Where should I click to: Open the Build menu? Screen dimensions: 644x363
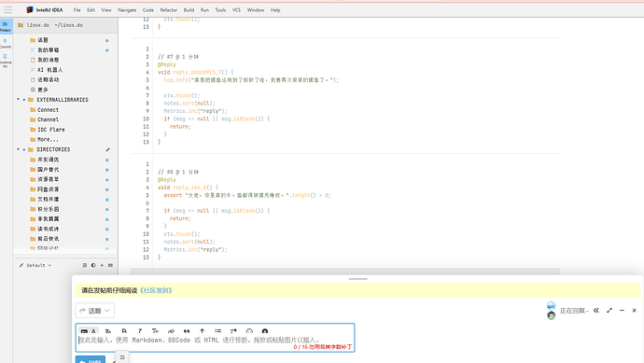coord(189,10)
